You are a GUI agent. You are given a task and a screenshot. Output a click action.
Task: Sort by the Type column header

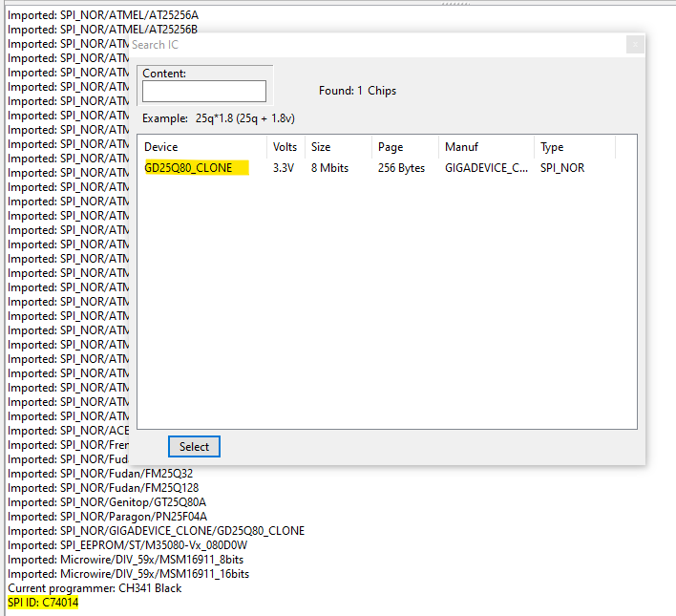point(575,147)
